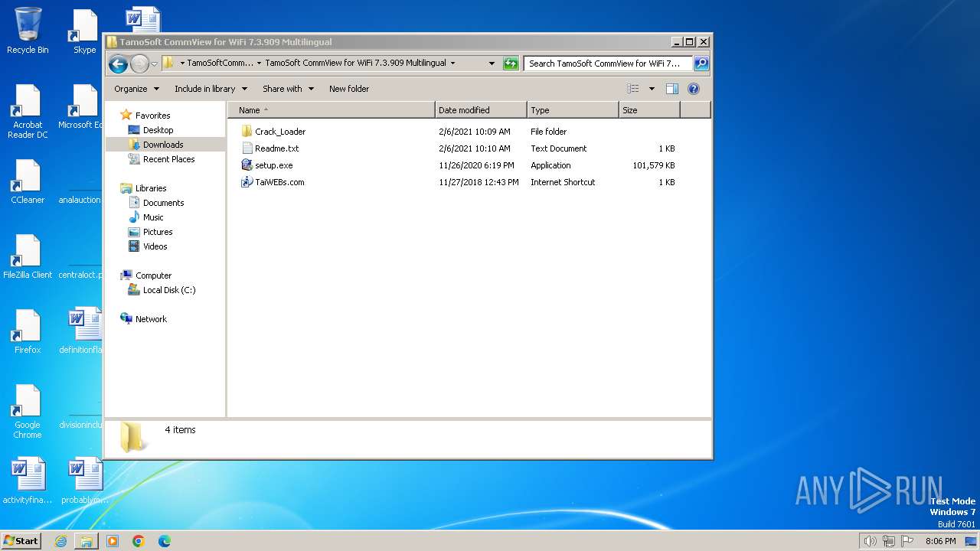Click the New folder button

pos(349,89)
